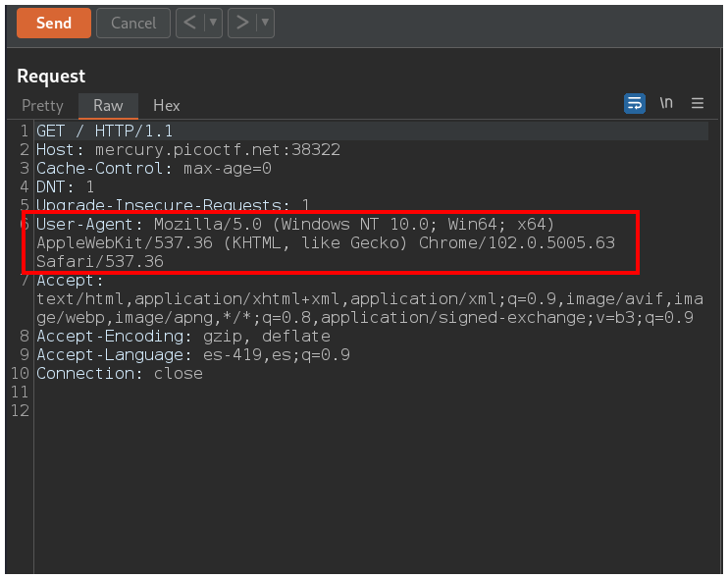
Task: Go back to the previous request
Action: point(188,24)
